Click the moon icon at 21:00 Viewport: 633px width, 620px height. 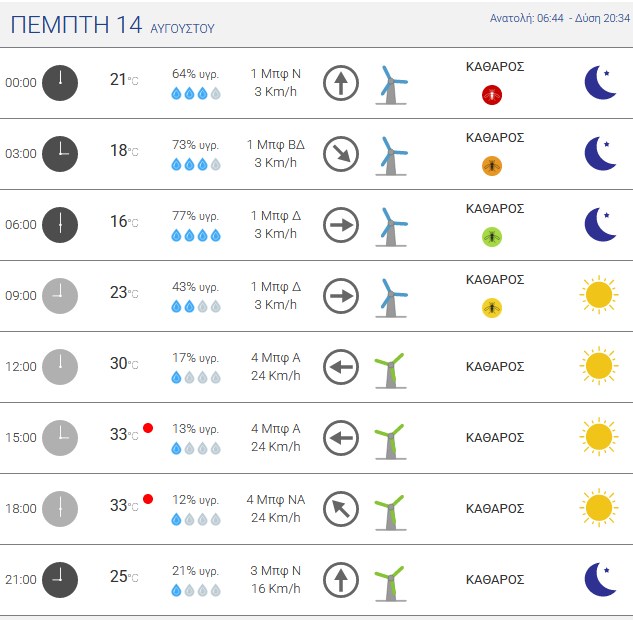tap(600, 579)
